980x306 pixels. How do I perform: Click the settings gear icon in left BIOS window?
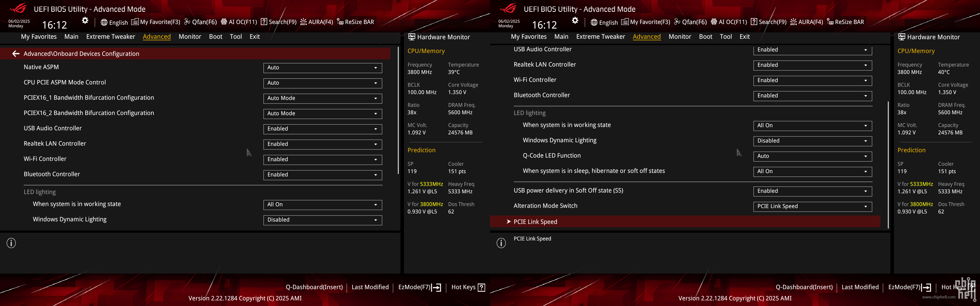[85, 20]
